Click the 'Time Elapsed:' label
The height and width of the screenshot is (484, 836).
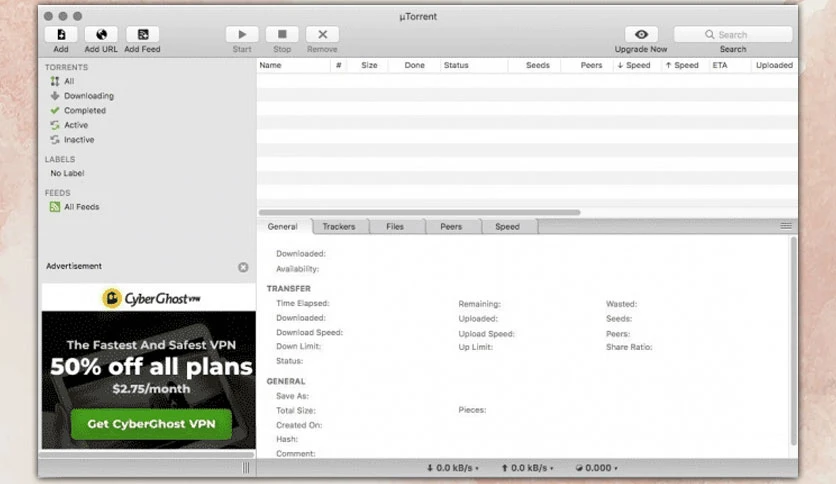pos(303,303)
